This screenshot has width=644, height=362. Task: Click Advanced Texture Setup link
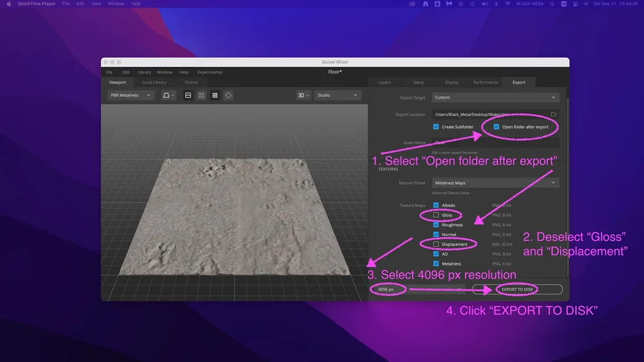coord(450,193)
